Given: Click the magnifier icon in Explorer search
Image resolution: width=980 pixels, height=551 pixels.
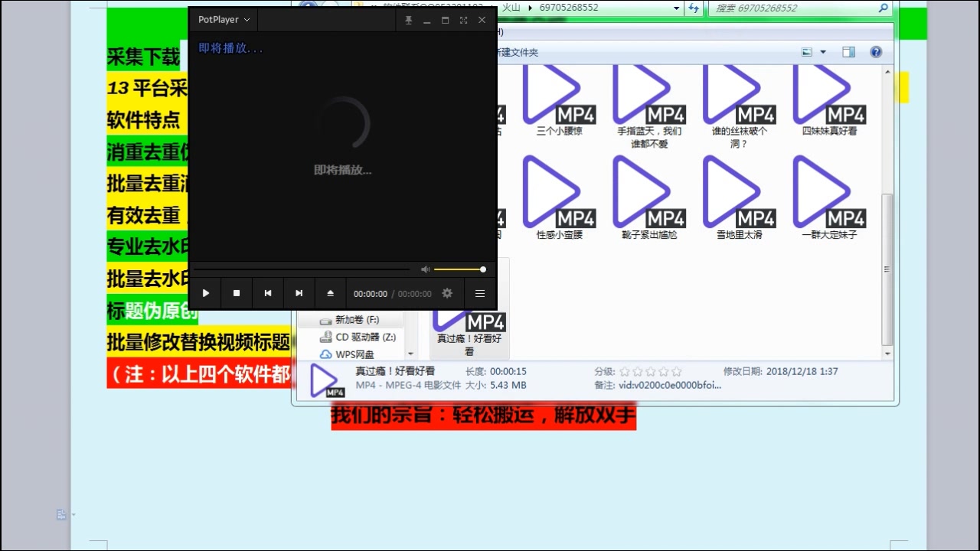Looking at the screenshot, I should pos(884,8).
